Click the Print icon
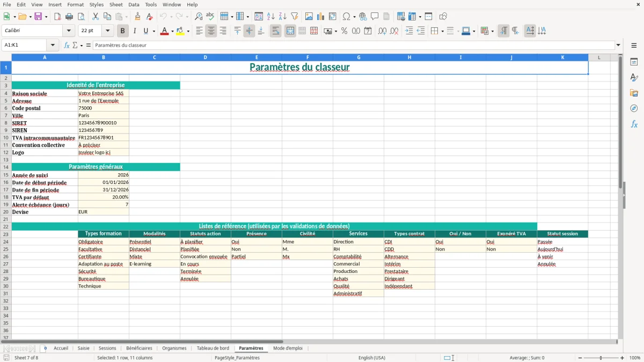 tap(69, 17)
